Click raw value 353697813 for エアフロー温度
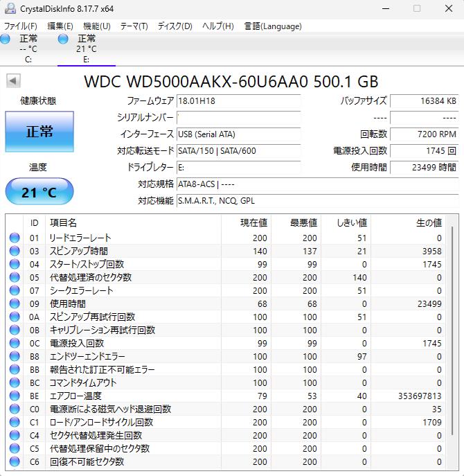464x476 pixels. coord(420,396)
